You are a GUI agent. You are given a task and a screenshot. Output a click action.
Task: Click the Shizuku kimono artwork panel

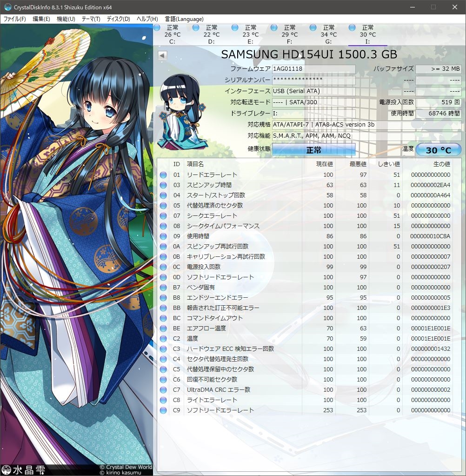click(x=76, y=249)
